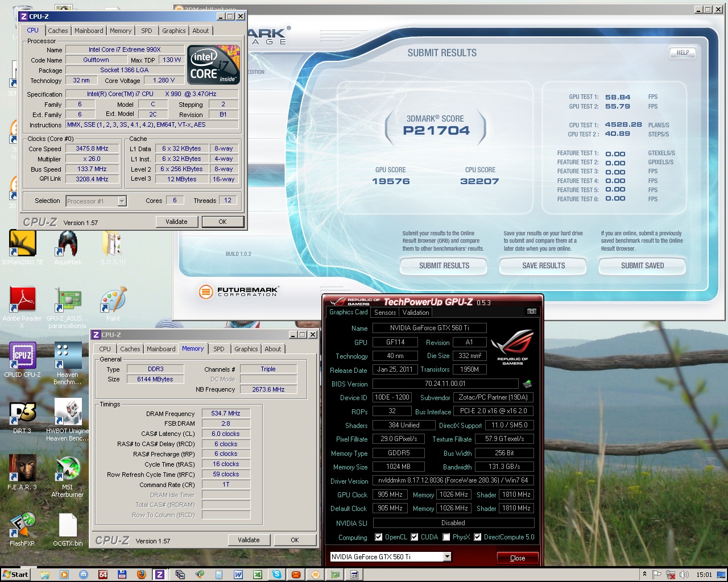Open Skype from the taskbar
This screenshot has width=728, height=582.
(x=277, y=575)
